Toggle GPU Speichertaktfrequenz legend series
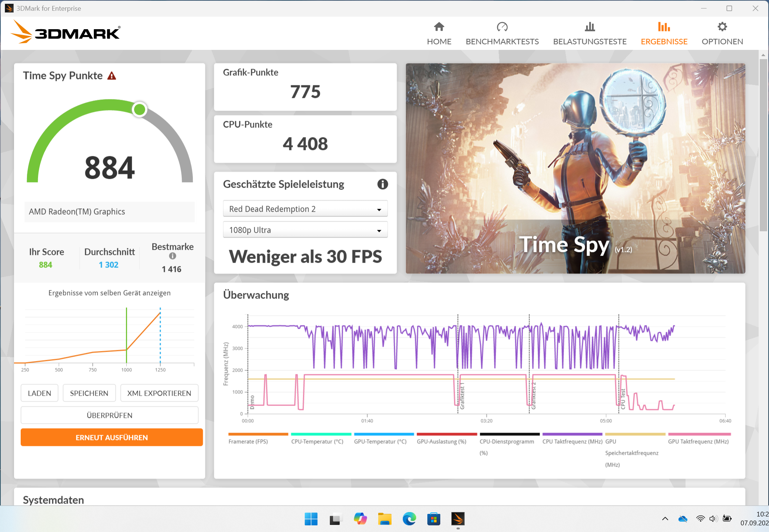The image size is (769, 532). [x=635, y=450]
